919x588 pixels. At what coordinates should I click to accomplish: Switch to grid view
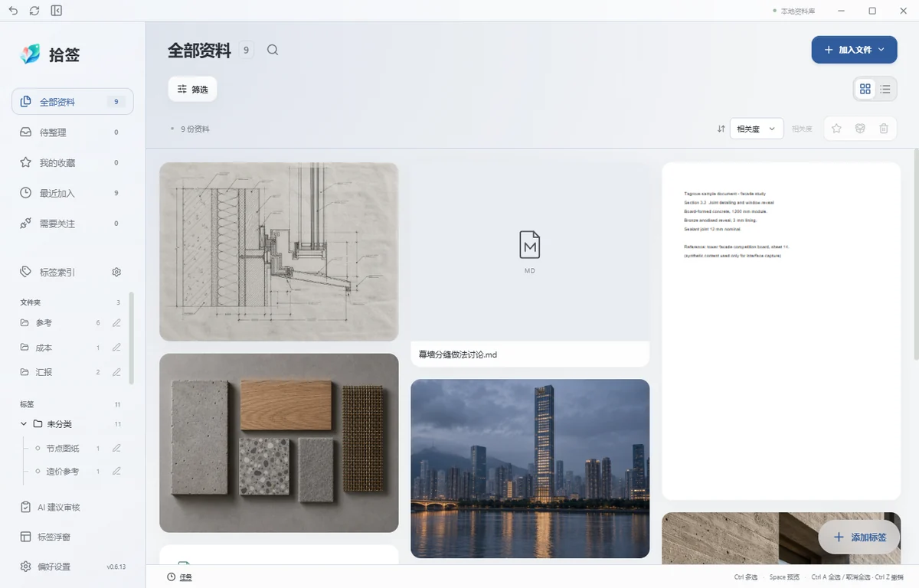(865, 89)
